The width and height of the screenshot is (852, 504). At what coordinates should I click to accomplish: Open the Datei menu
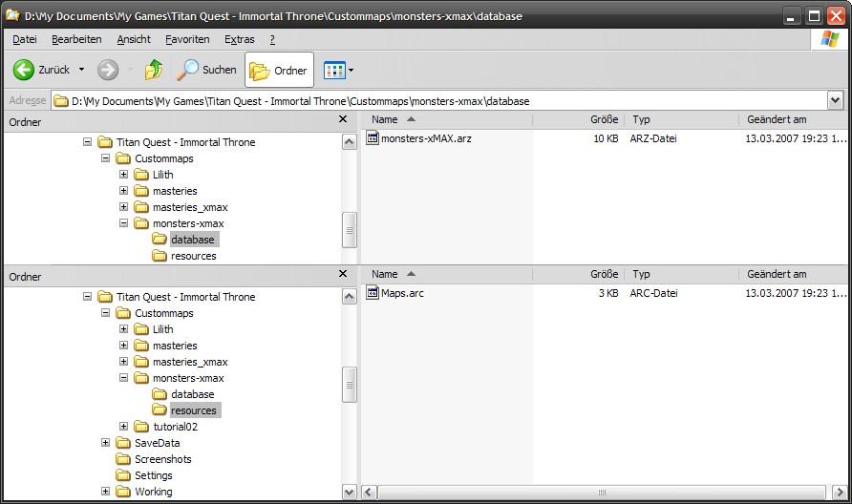point(25,39)
